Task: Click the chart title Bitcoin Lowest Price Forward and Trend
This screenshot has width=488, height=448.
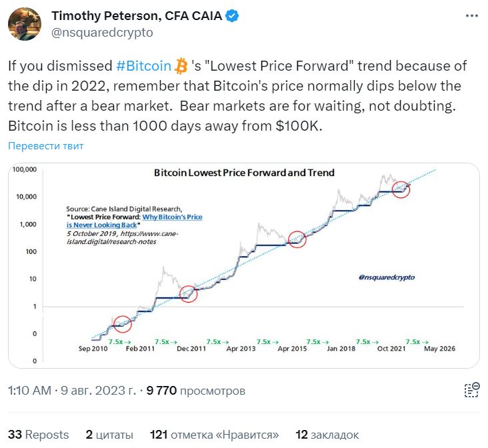Action: tap(244, 173)
